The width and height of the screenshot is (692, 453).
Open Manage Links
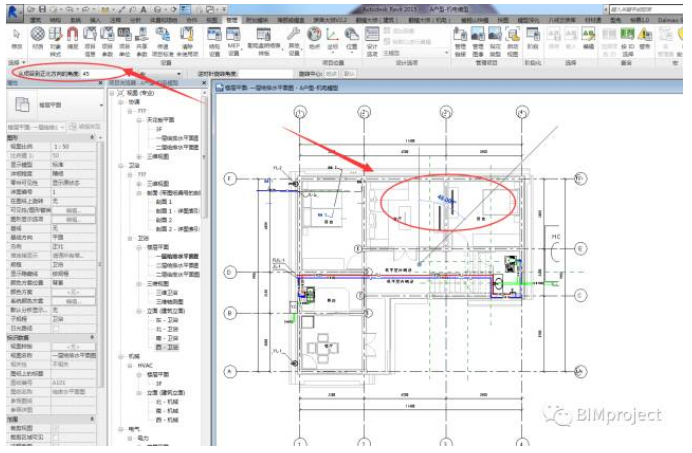pyautogui.click(x=460, y=41)
